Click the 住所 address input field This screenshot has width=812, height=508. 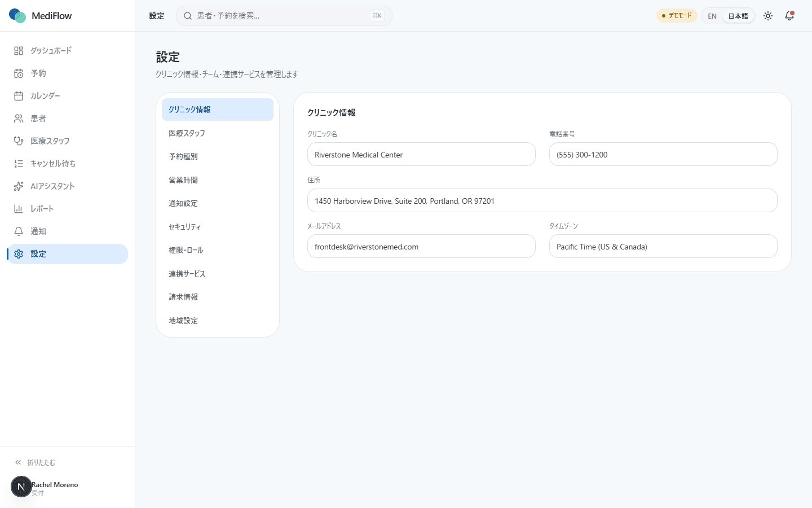tap(542, 200)
